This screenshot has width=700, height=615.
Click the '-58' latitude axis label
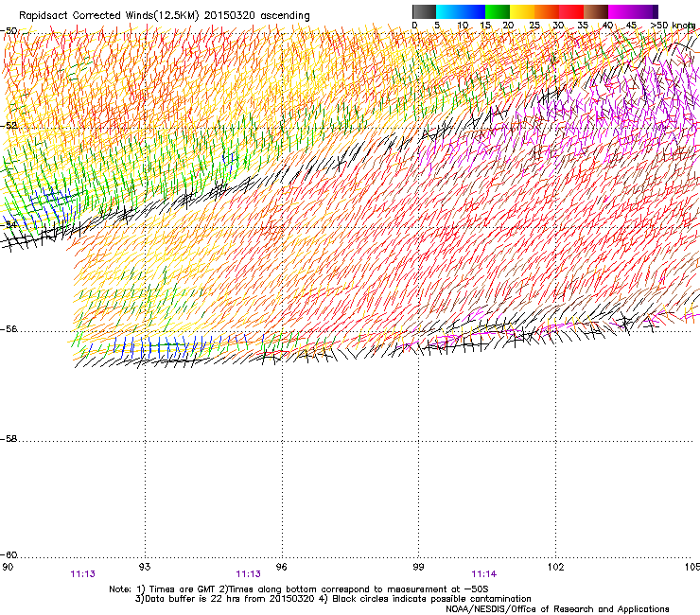(9, 439)
